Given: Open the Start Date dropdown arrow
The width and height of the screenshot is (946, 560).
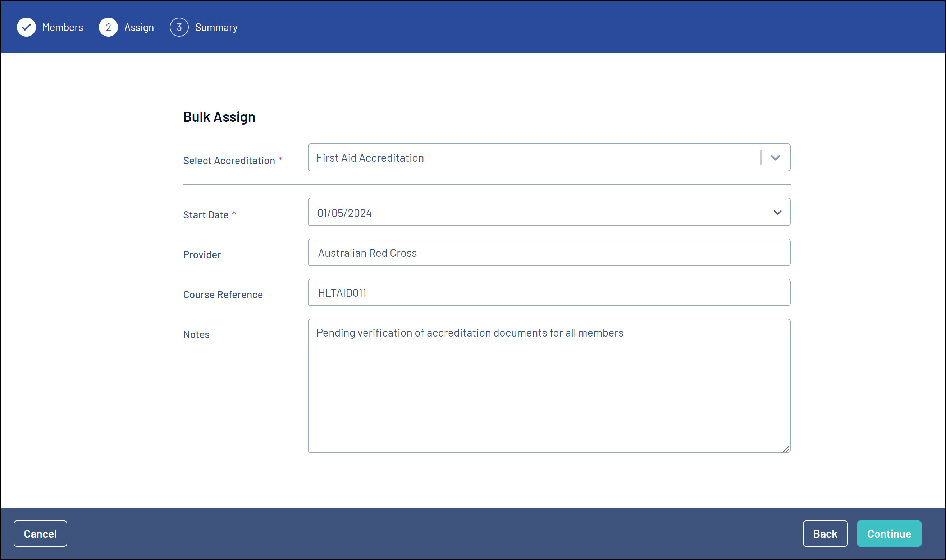Looking at the screenshot, I should [x=777, y=212].
